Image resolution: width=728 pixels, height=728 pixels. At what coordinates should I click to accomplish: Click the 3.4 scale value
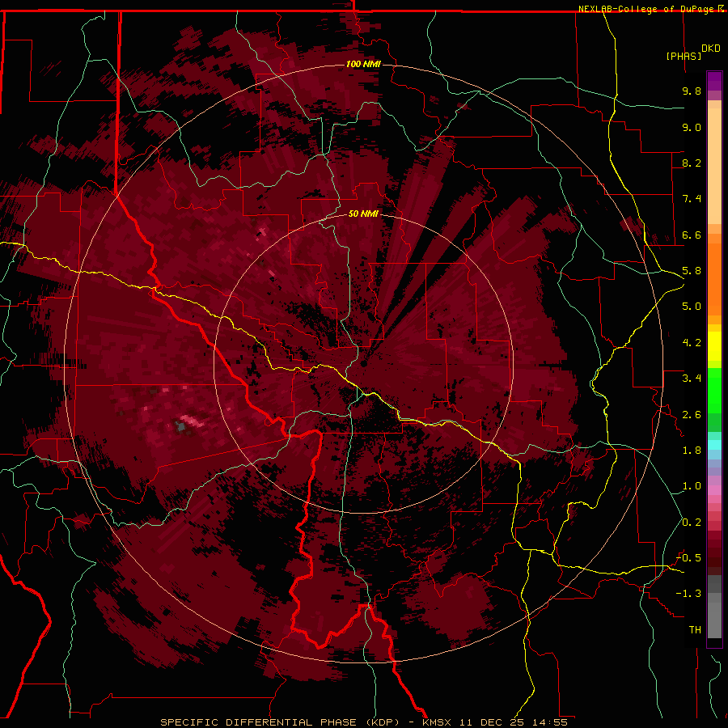(692, 379)
